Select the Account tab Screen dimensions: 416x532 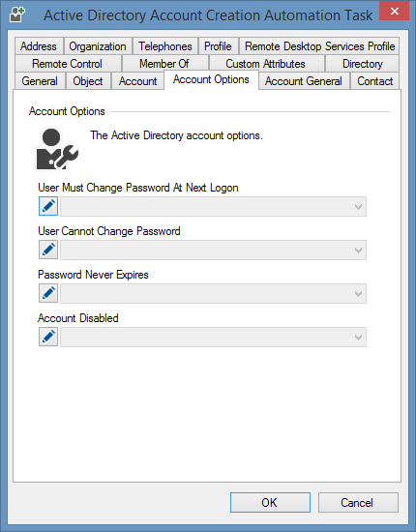pos(137,81)
